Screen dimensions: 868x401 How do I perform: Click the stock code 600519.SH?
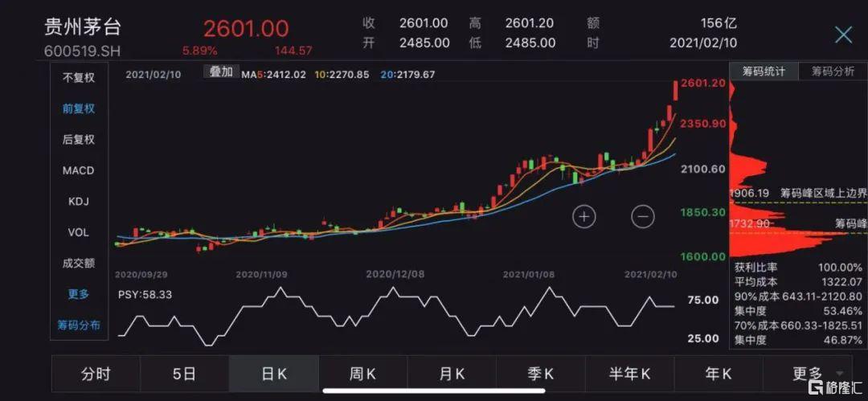coord(83,51)
